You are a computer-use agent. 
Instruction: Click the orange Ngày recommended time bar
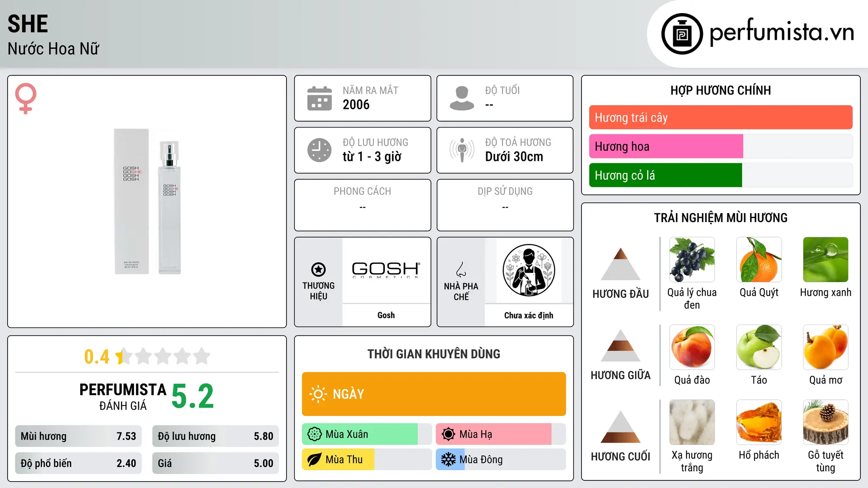(x=434, y=394)
